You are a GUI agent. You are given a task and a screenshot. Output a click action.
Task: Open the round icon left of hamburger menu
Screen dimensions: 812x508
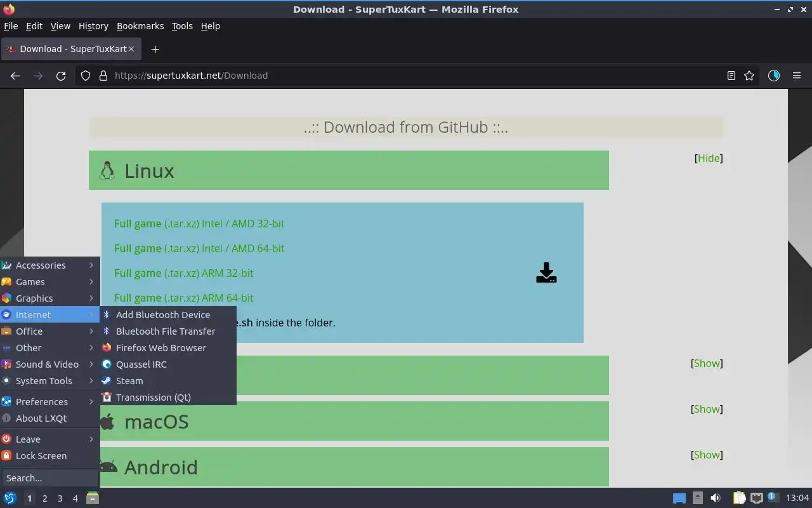point(774,76)
